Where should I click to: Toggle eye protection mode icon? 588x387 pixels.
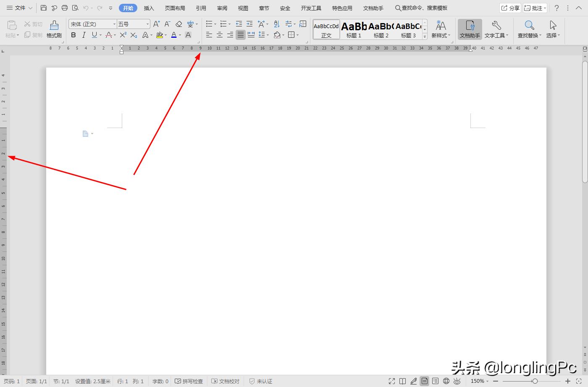[457, 381]
